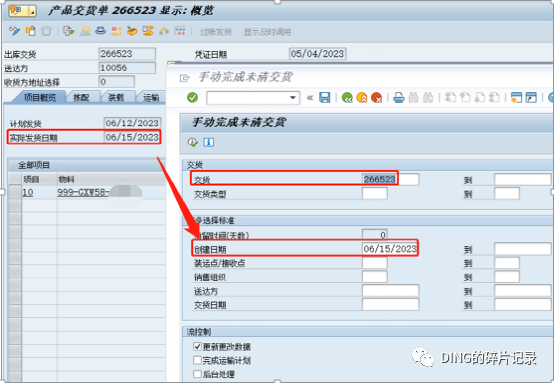
Task: Click the greyed trash delete icon
Action: click(x=46, y=31)
